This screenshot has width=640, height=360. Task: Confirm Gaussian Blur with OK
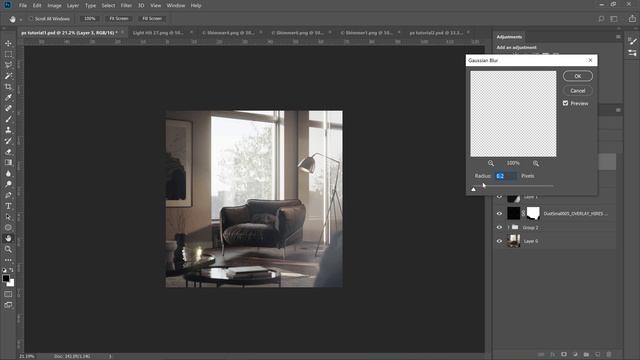click(x=578, y=76)
